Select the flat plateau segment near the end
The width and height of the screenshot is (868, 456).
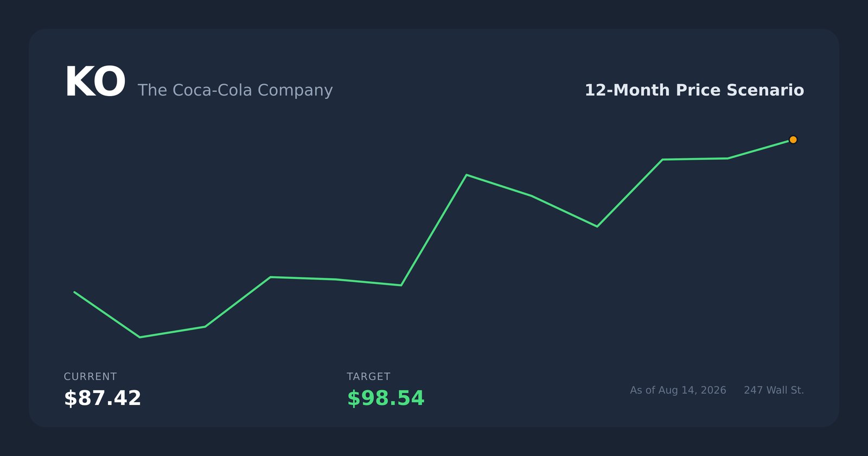tap(695, 159)
